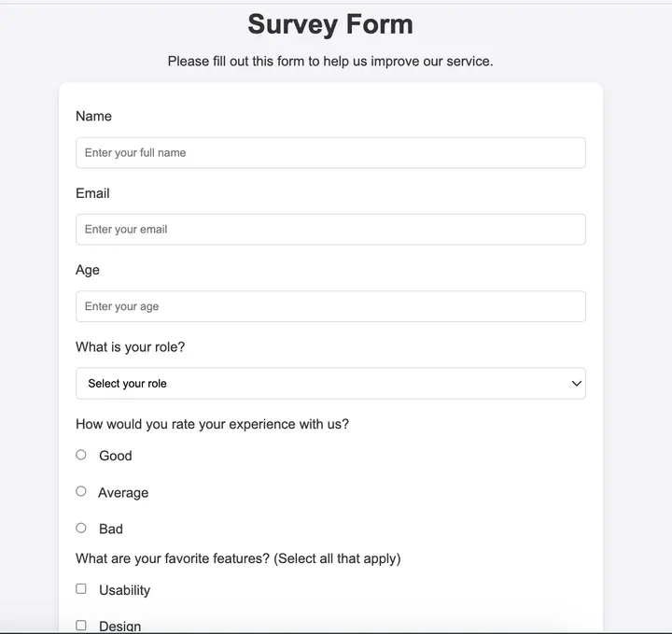This screenshot has height=634, width=672.
Task: Click the "Average" option label text
Action: tap(123, 493)
